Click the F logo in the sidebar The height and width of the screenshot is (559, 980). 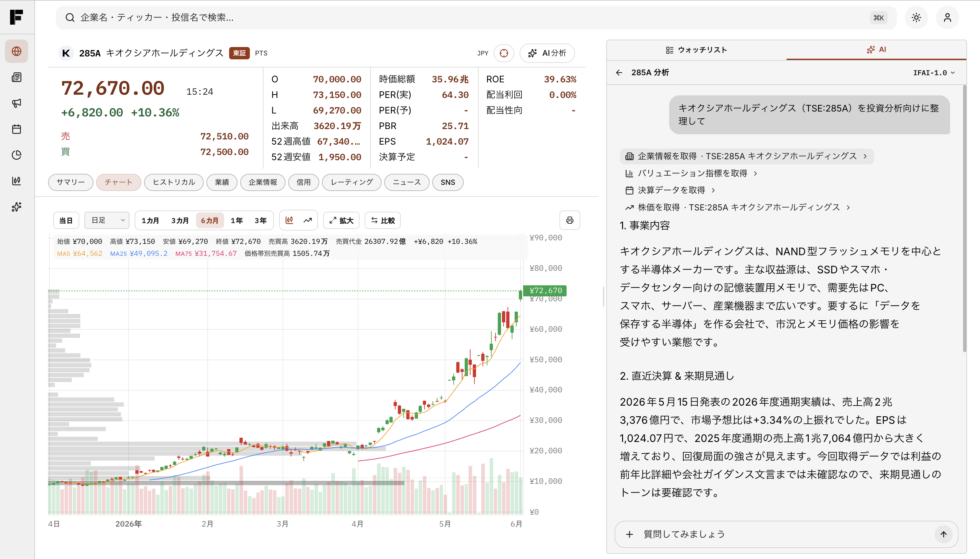coord(17,17)
